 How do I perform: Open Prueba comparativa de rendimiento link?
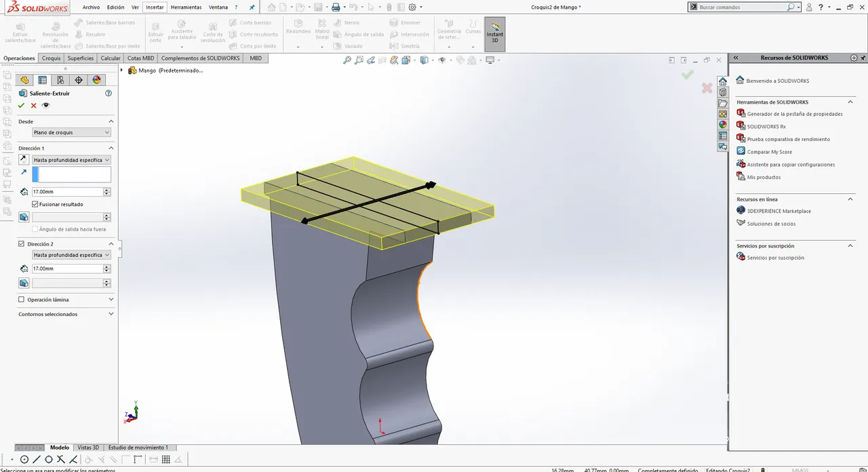789,140
